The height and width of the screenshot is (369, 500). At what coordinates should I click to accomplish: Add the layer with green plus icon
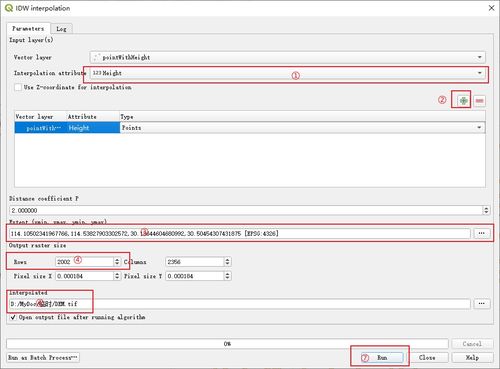[463, 100]
